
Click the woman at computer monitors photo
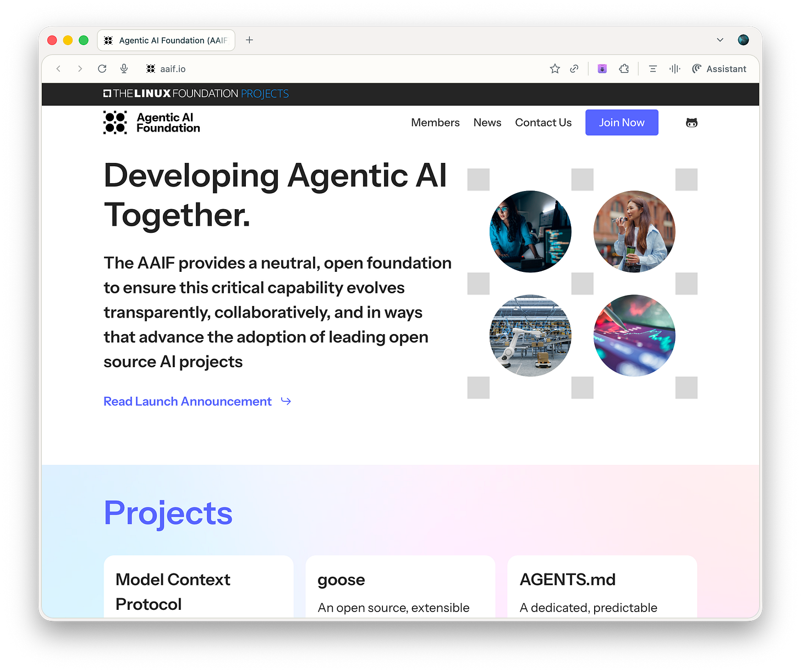click(530, 232)
